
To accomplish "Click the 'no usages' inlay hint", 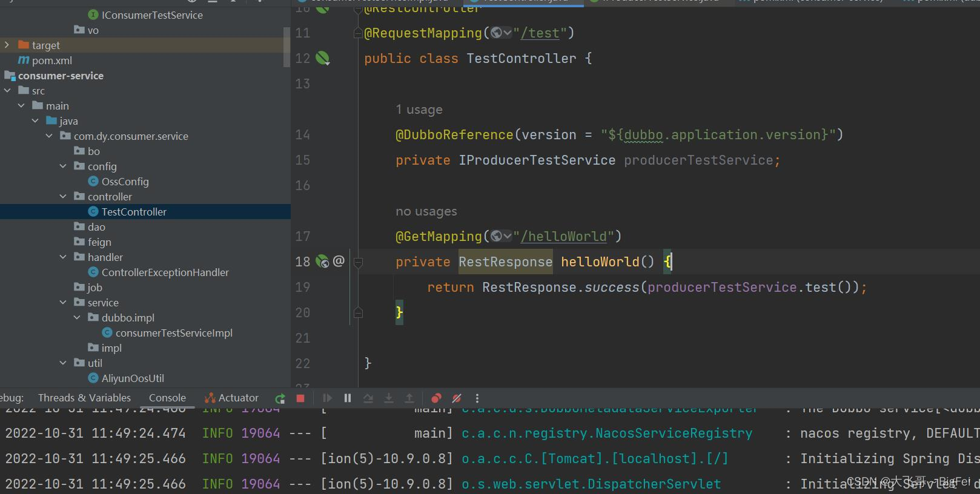I will 426,211.
